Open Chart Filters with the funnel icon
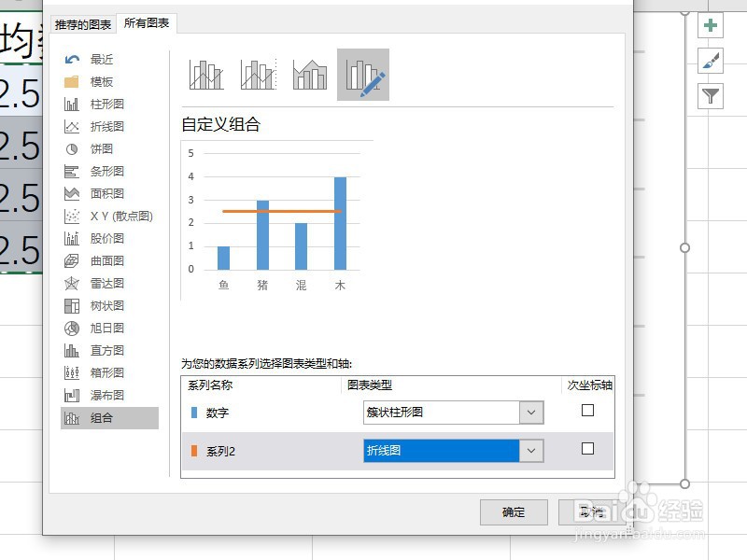Screen dimensions: 747x560 [x=712, y=95]
